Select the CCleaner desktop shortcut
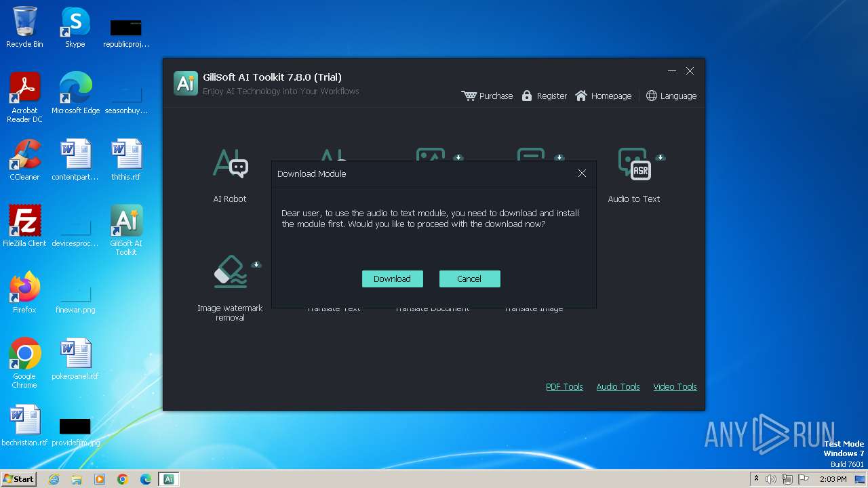 tap(24, 160)
